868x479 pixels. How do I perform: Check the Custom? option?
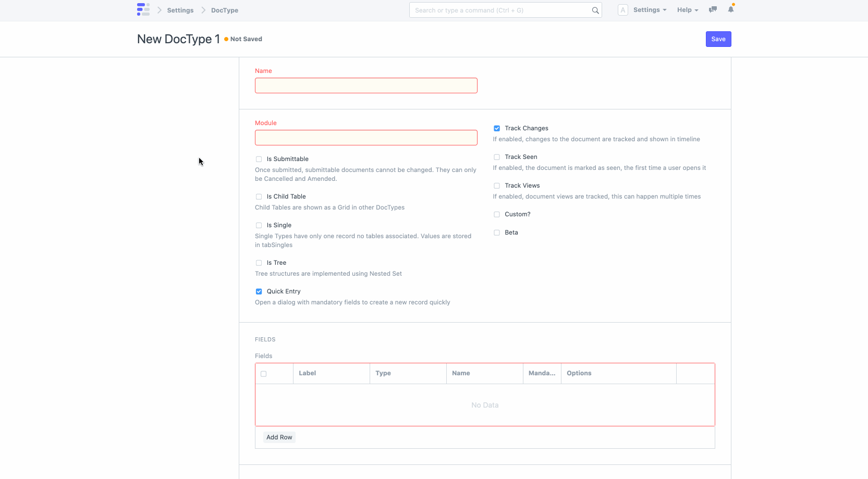click(x=496, y=214)
